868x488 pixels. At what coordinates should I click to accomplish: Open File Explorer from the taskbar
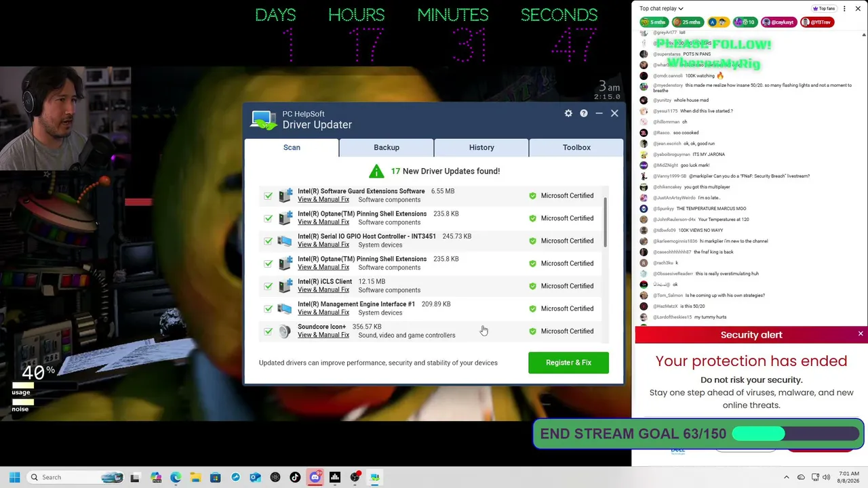coord(195,477)
